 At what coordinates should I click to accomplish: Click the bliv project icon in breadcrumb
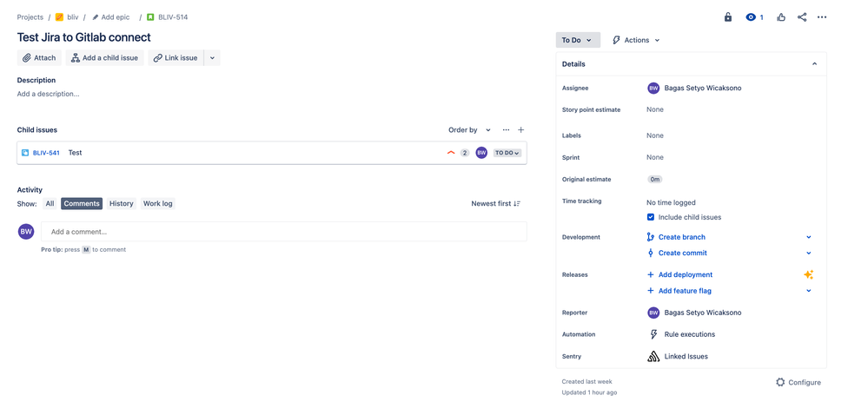pyautogui.click(x=59, y=17)
